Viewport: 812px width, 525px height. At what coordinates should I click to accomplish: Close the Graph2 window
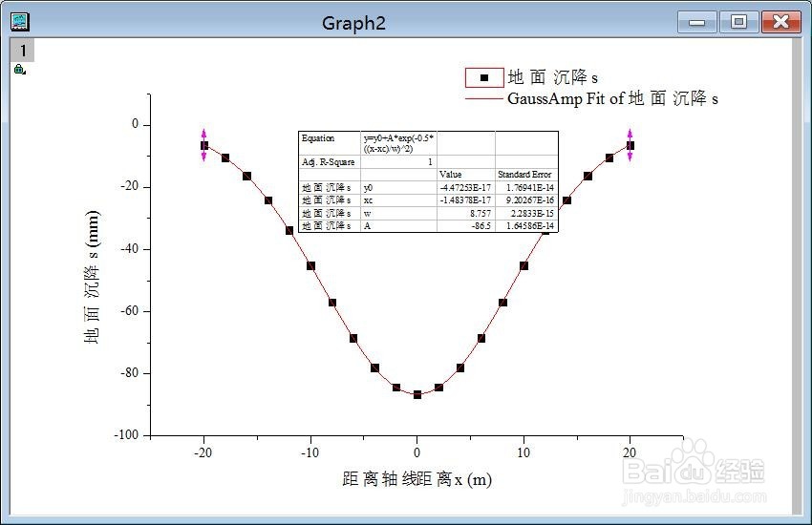tap(780, 22)
